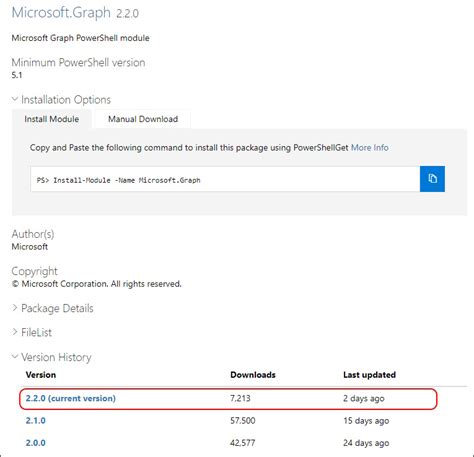This screenshot has height=457, width=474.
Task: Click the Microsoft author name
Action: [30, 247]
